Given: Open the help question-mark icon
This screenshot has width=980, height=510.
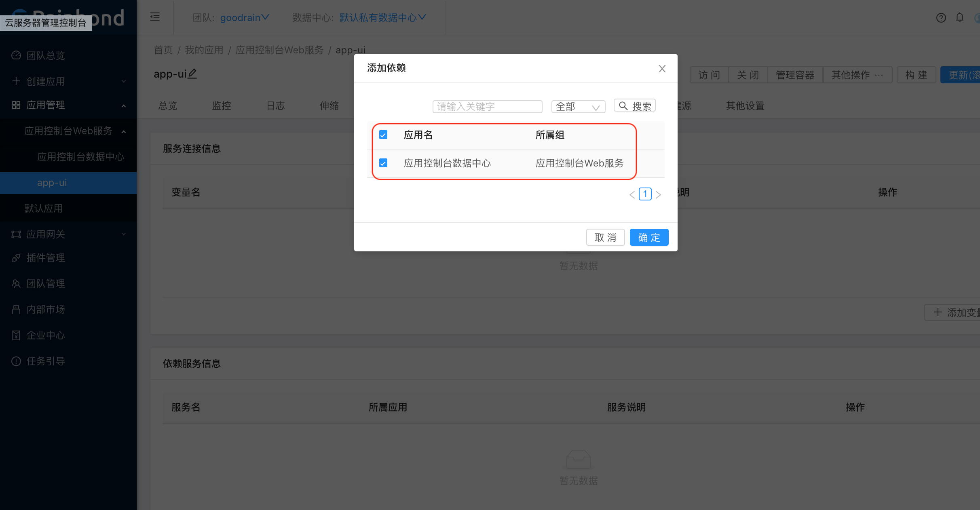Looking at the screenshot, I should pyautogui.click(x=941, y=18).
